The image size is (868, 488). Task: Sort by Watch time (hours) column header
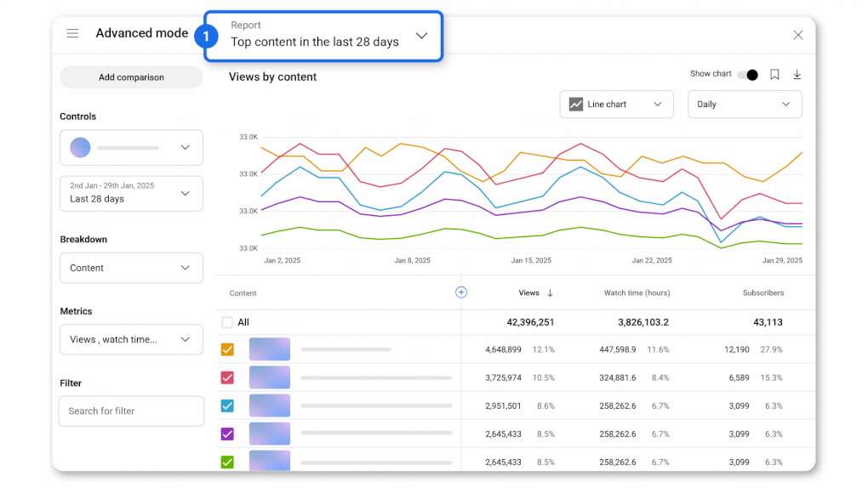pyautogui.click(x=637, y=293)
